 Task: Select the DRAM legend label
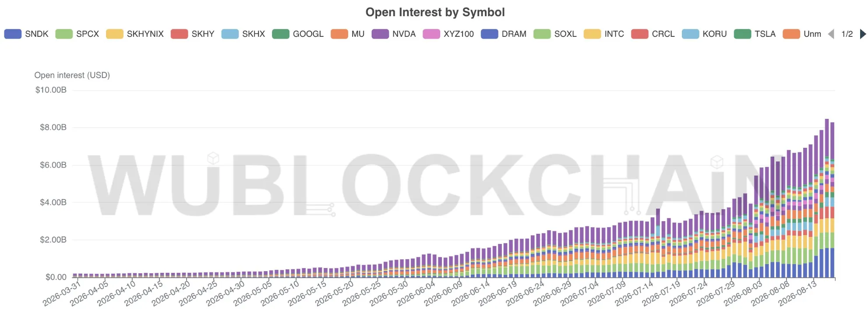point(514,34)
